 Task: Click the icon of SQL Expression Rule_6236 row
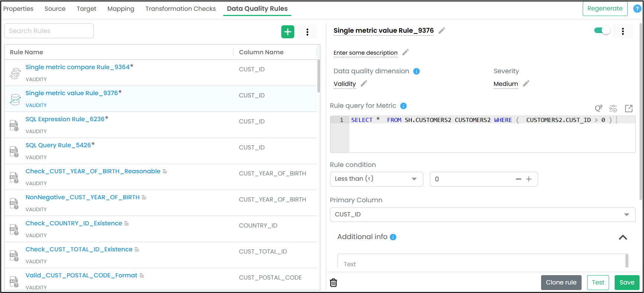[x=14, y=125]
